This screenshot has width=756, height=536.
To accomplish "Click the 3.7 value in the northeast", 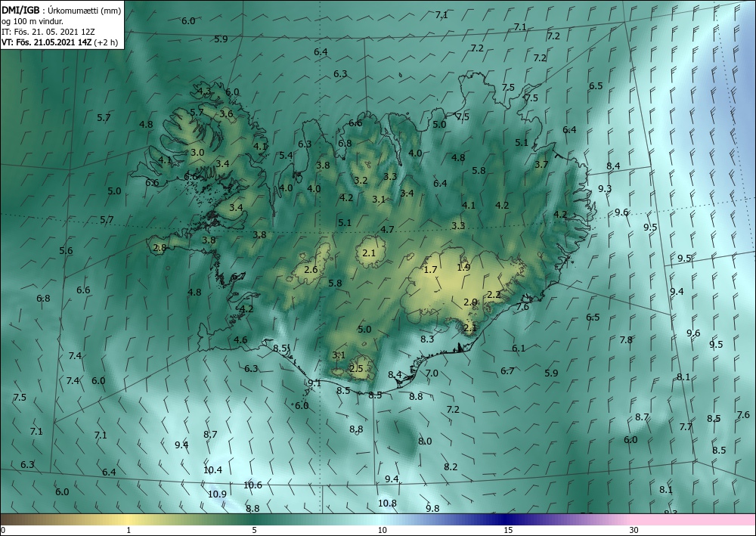I will click(x=541, y=164).
